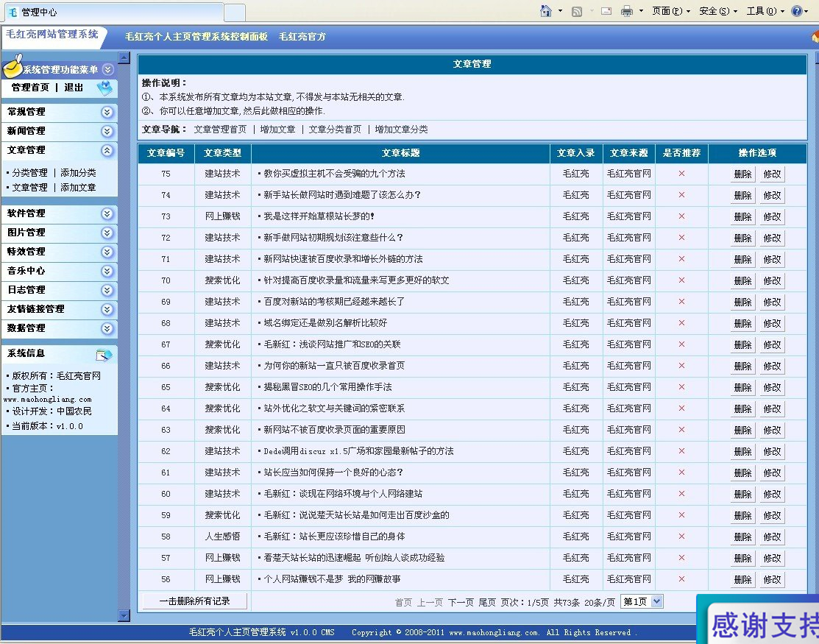The height and width of the screenshot is (644, 819).
Task: Open 增加文章 navigation link
Action: point(277,130)
